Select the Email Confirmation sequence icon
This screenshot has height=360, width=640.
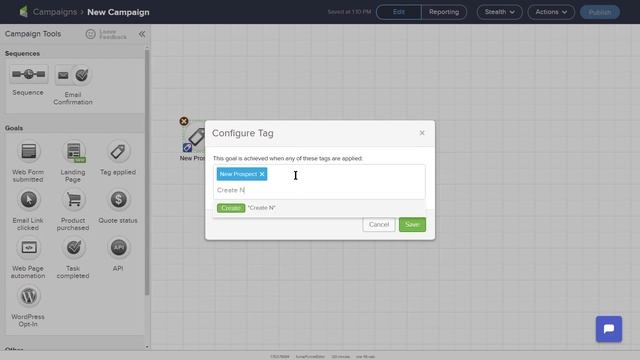pyautogui.click(x=73, y=75)
